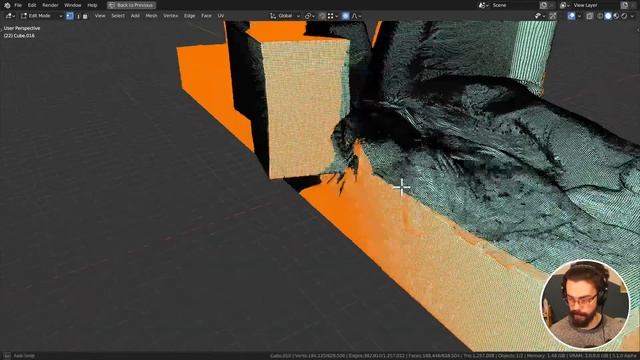Switch to rendered viewport shading
640x360 pixels.
coord(623,16)
